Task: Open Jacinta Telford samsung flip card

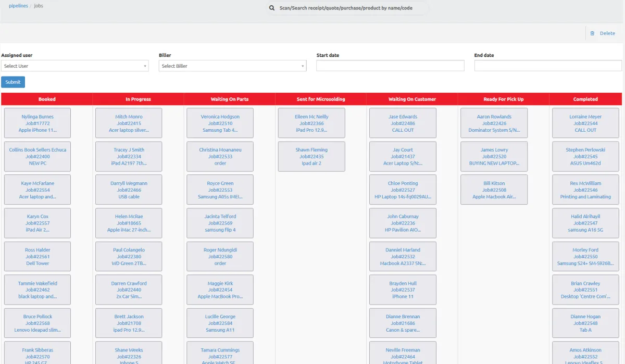Action: pyautogui.click(x=220, y=223)
